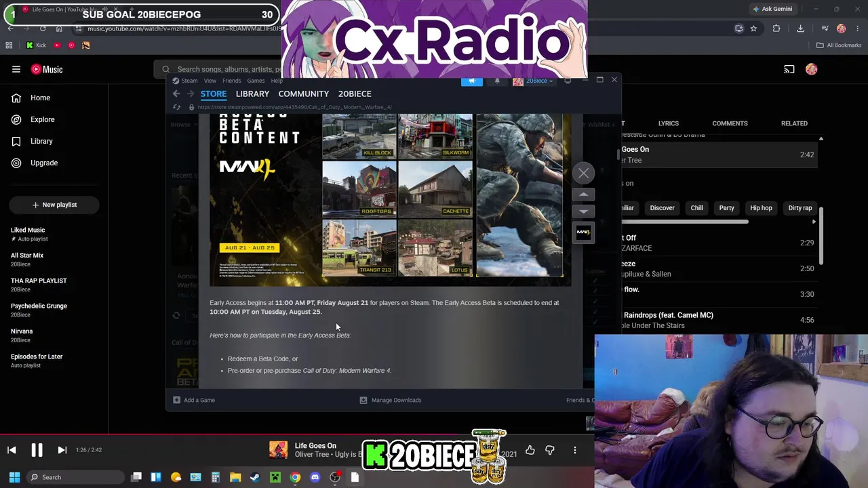Click Ask Gemini in Chrome
This screenshot has width=868, height=488.
[x=772, y=9]
